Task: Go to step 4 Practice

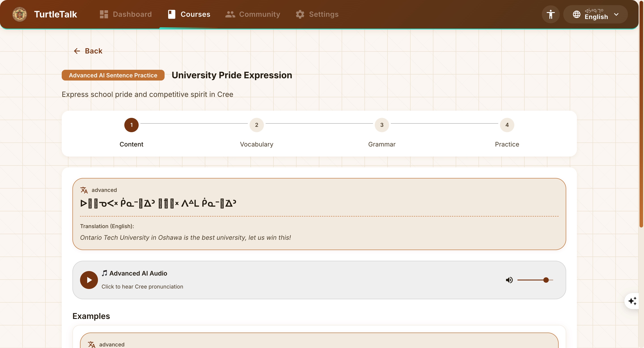Action: coord(507,125)
